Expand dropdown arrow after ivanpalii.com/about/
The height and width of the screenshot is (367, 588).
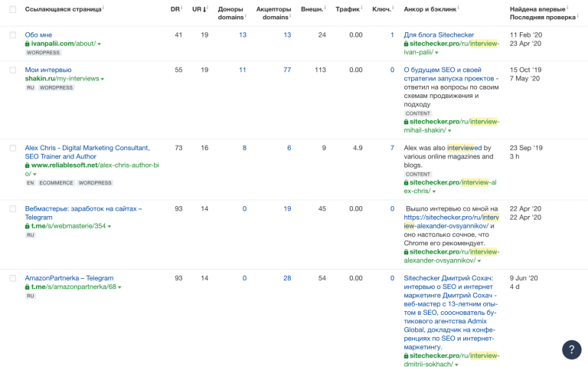pos(100,44)
